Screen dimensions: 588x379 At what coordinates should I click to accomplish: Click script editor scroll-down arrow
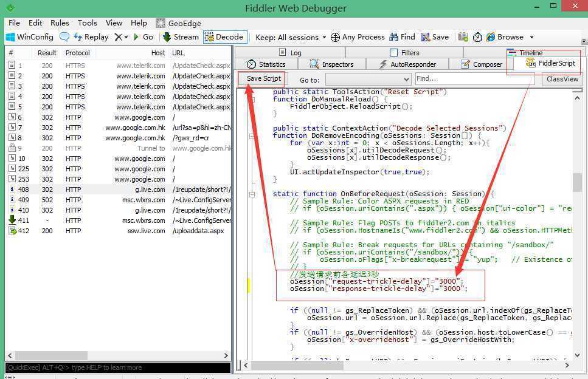pos(577,355)
